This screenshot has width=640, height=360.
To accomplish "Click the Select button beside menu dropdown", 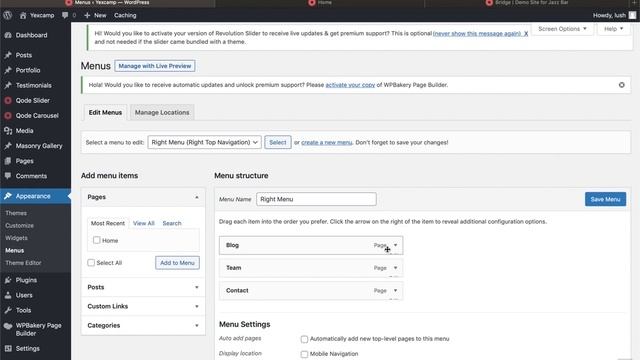I will pos(278,142).
